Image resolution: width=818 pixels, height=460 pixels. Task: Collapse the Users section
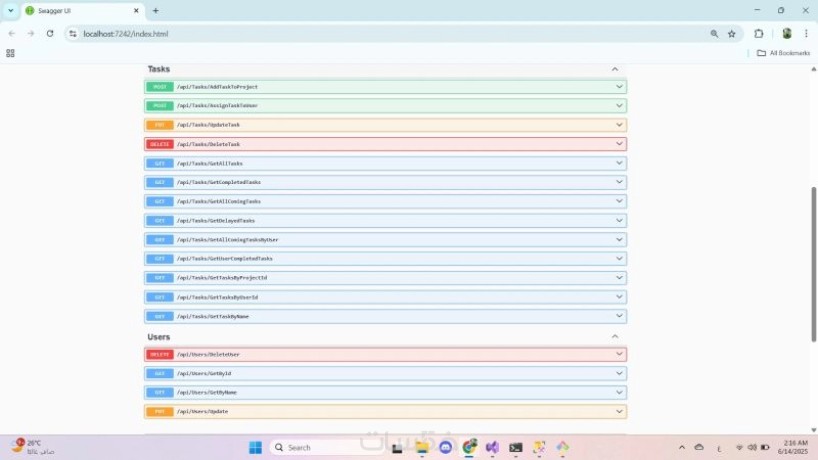[615, 337]
